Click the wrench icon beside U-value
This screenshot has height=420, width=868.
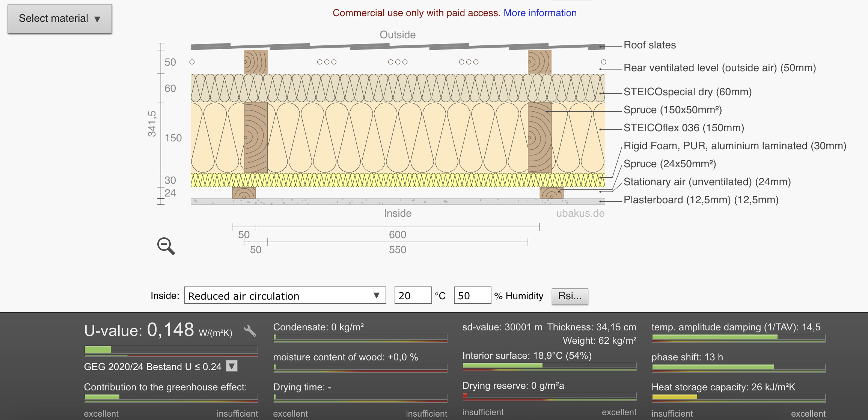coord(250,330)
